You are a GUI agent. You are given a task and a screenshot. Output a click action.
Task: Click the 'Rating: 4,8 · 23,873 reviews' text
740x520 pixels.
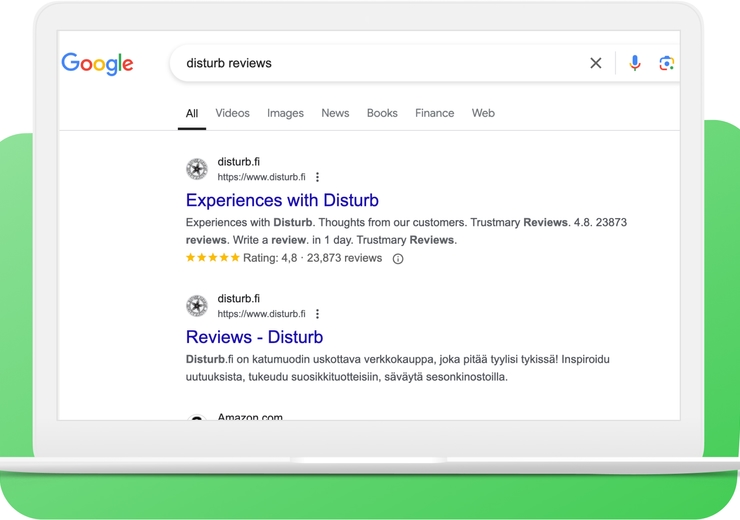[312, 258]
